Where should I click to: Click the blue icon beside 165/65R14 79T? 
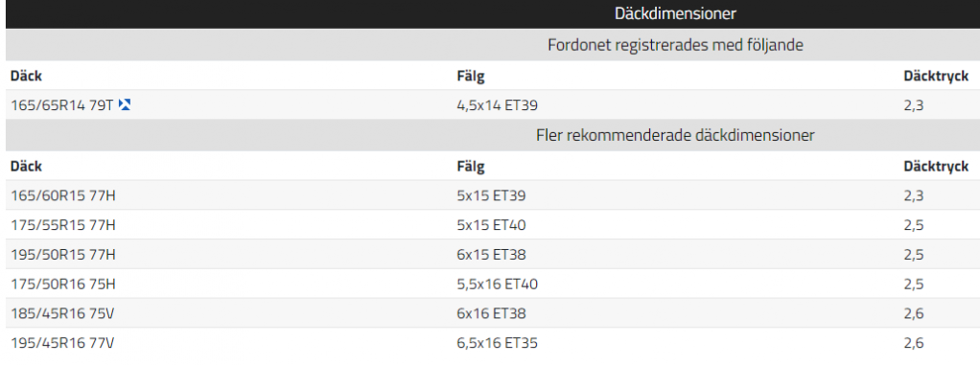click(x=125, y=105)
